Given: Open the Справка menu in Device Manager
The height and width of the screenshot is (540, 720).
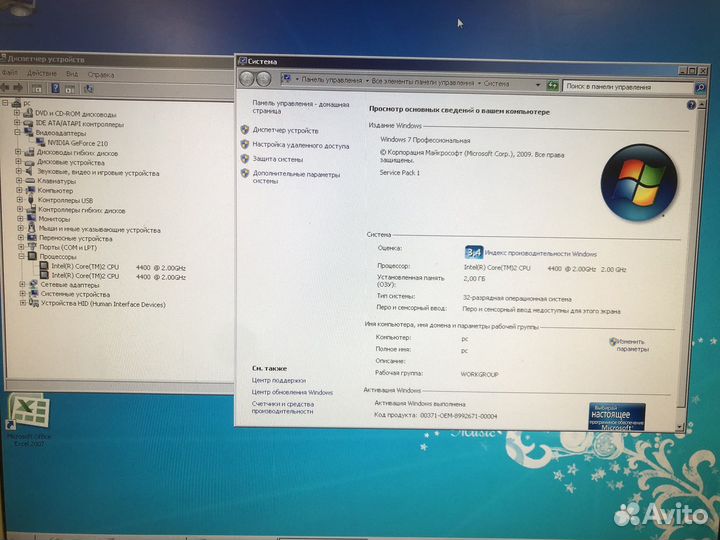Looking at the screenshot, I should 100,74.
